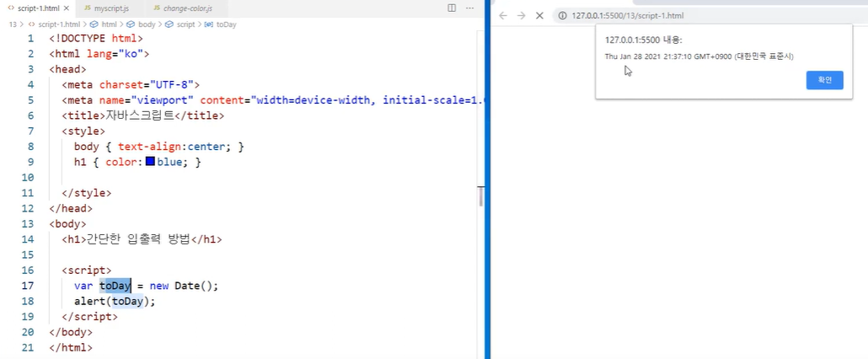Click the 확인 button in the alert dialog
868x359 pixels.
click(x=825, y=80)
